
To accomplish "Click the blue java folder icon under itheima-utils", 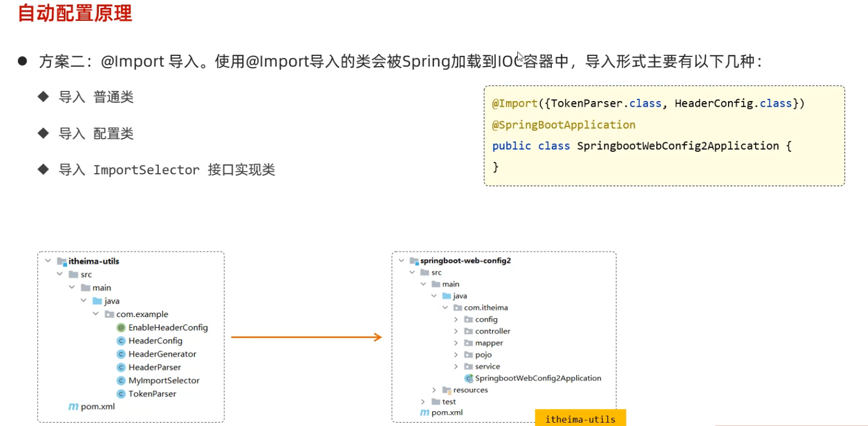I will click(x=97, y=301).
